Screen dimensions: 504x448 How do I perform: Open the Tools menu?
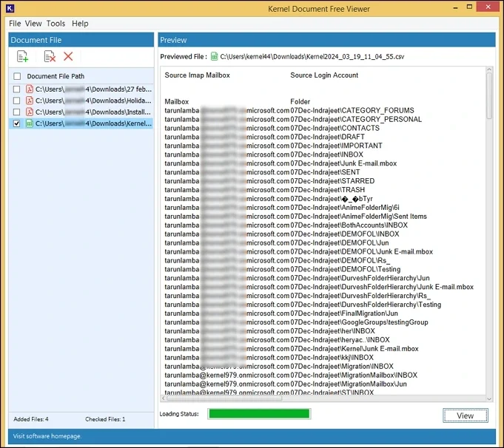click(x=56, y=24)
